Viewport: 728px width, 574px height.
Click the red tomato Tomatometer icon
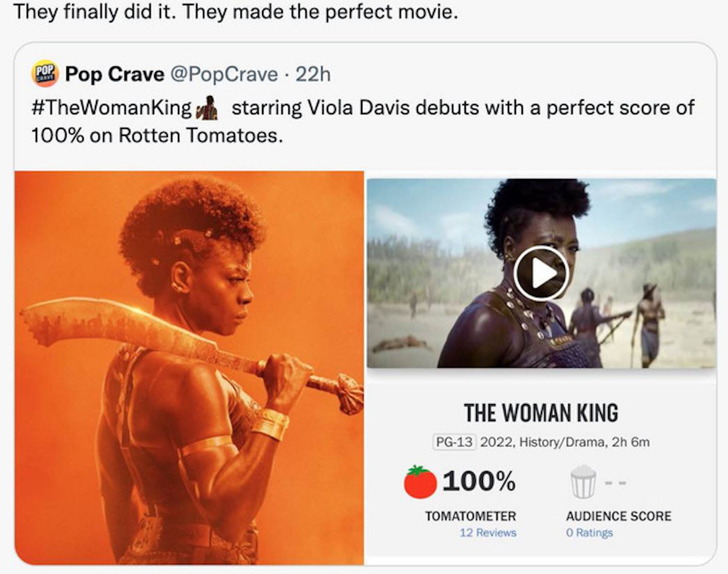point(420,482)
